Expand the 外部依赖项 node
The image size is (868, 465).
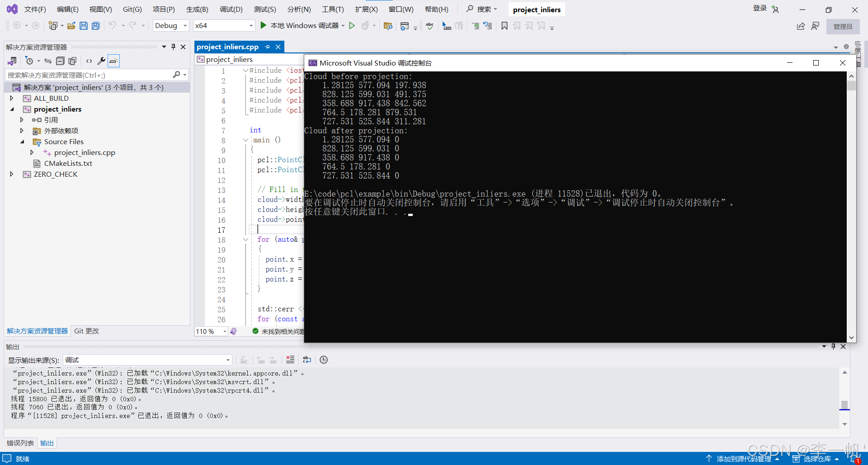22,131
